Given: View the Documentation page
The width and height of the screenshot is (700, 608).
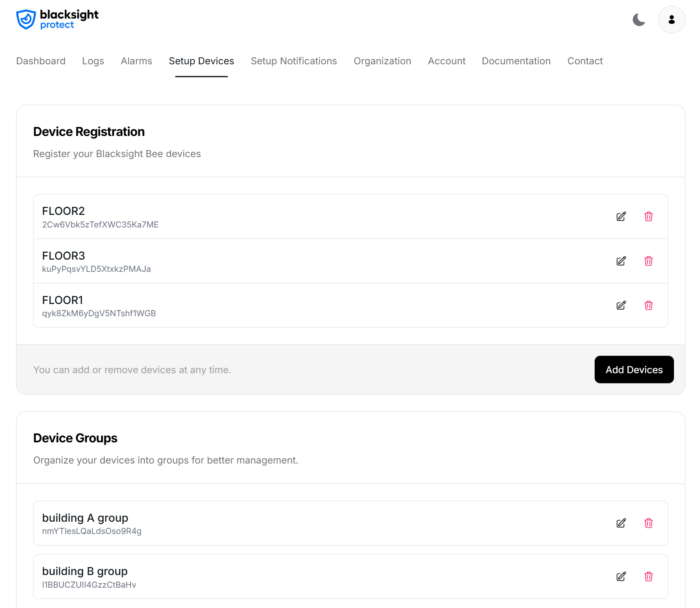Looking at the screenshot, I should point(516,61).
